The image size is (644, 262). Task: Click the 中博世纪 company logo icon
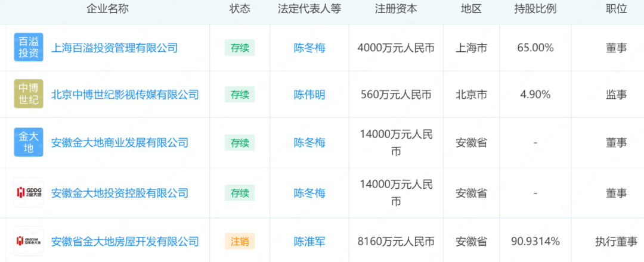(x=29, y=94)
